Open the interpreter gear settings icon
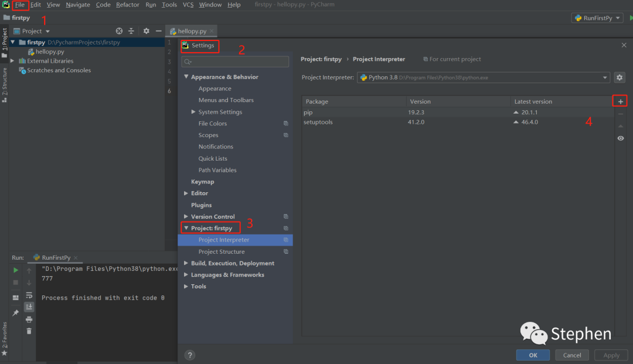Image resolution: width=633 pixels, height=364 pixels. point(620,77)
